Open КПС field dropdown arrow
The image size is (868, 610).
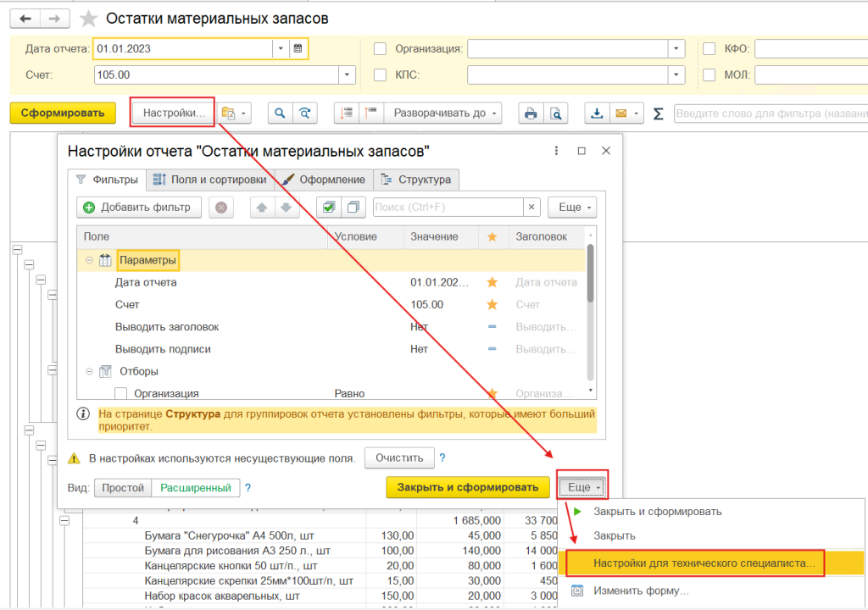pos(676,75)
